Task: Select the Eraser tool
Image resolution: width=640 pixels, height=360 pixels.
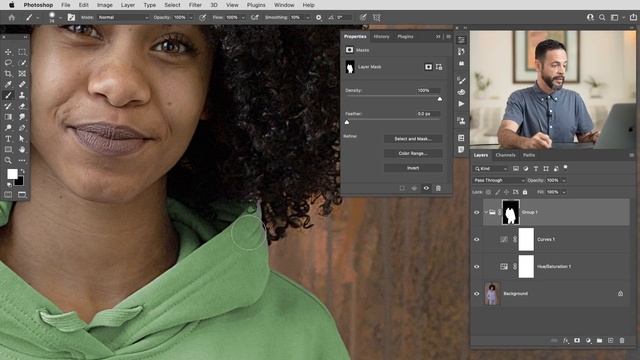Action: (22, 106)
